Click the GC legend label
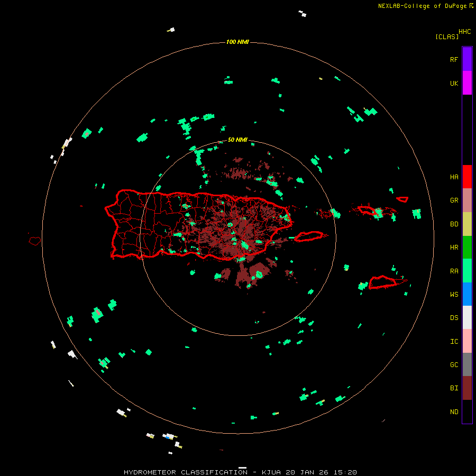Viewport: 476px width, 476px height. click(x=454, y=365)
